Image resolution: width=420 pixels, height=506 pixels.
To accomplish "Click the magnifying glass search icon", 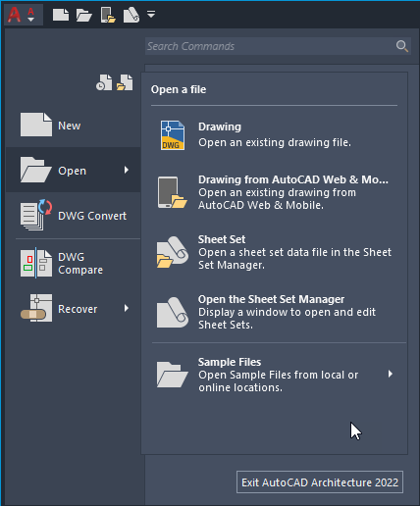I will [x=402, y=46].
